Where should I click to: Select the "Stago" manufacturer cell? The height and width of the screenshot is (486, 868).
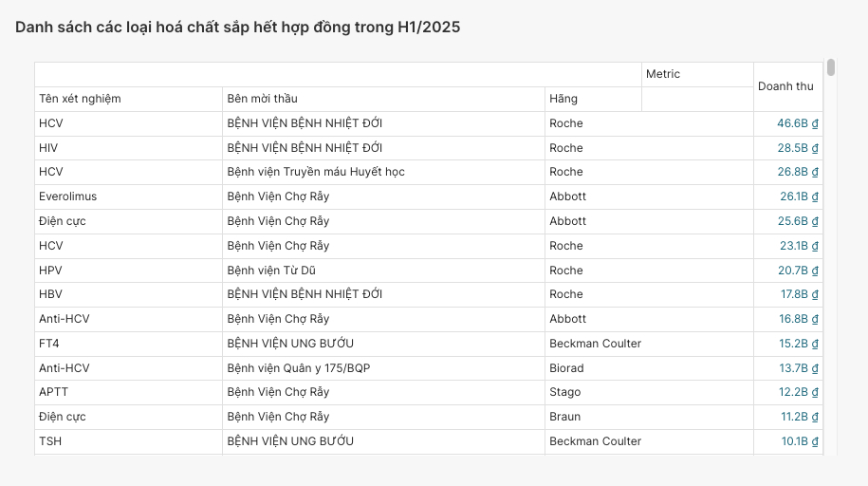pos(564,392)
